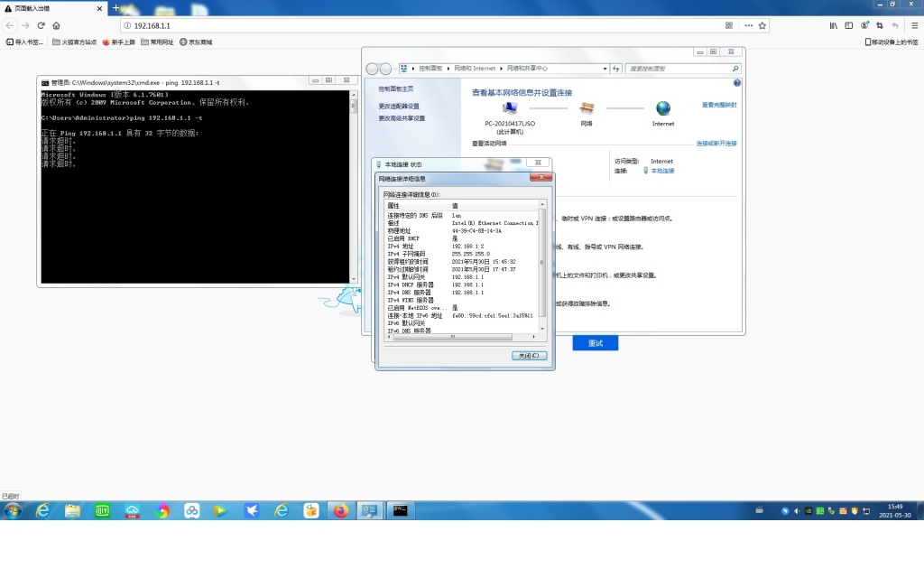This screenshot has width=924, height=578.
Task: Open the Windows Start button
Action: pyautogui.click(x=13, y=511)
